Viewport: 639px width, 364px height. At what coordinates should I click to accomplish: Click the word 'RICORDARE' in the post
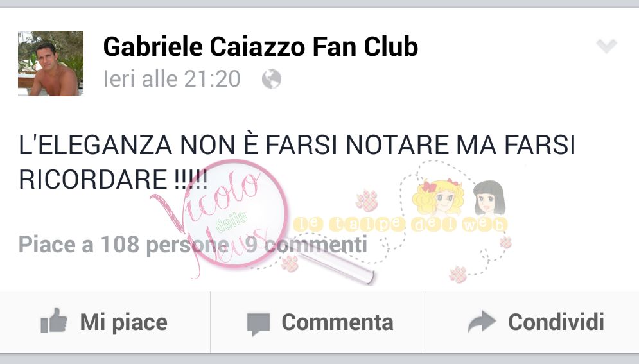click(x=93, y=179)
